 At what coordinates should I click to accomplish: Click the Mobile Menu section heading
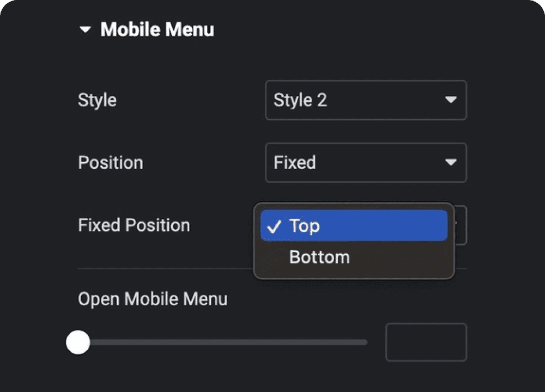tap(157, 29)
